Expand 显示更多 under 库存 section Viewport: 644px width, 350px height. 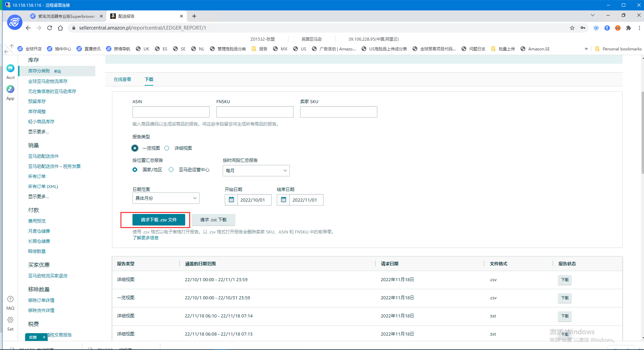38,132
